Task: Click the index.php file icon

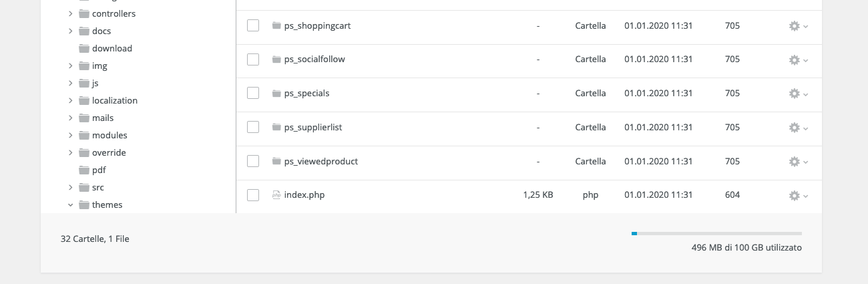Action: point(276,195)
